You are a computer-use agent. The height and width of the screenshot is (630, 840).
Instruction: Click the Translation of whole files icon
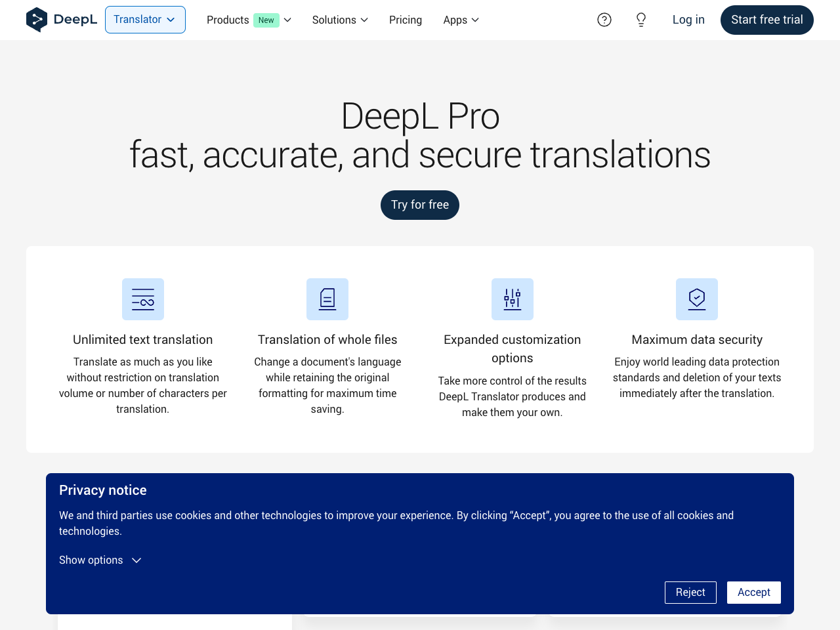(x=327, y=299)
